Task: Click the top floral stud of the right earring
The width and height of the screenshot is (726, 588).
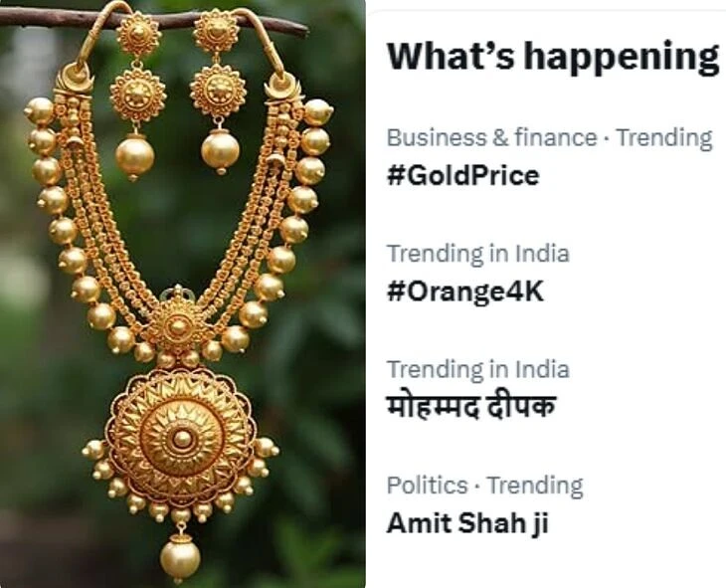Action: tap(216, 32)
